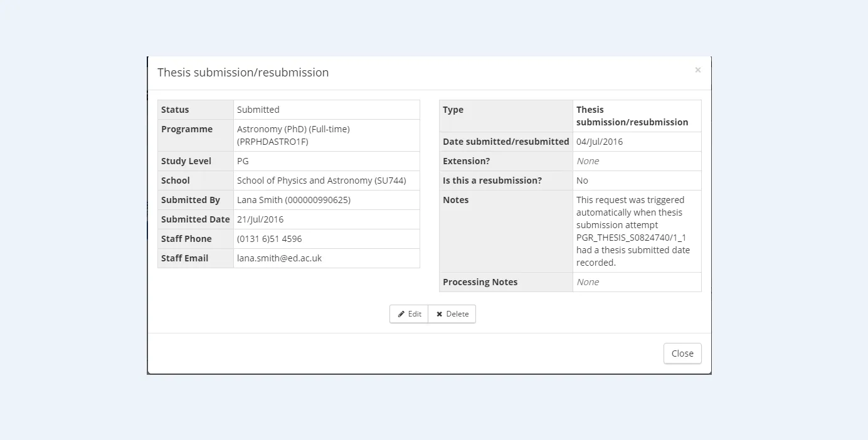Select the staff phone number value
868x440 pixels.
(x=269, y=239)
